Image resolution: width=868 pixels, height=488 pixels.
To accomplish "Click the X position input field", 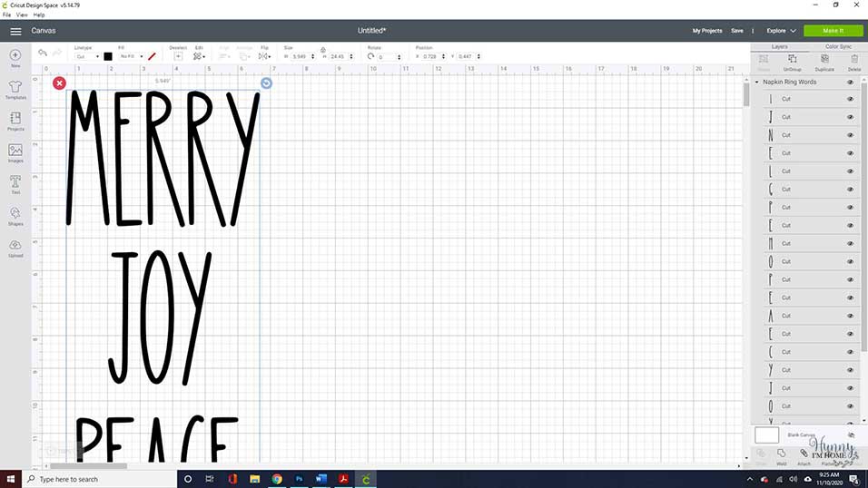I will tap(430, 56).
